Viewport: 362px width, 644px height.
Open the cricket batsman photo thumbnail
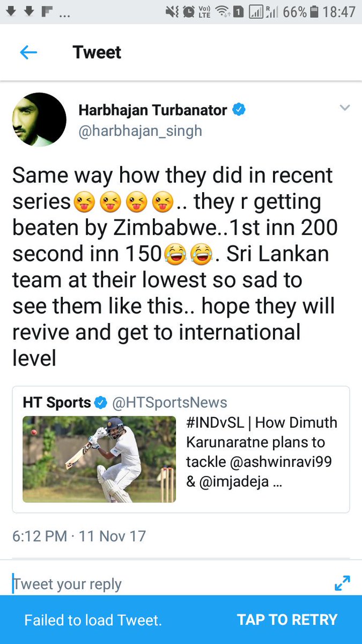click(99, 459)
